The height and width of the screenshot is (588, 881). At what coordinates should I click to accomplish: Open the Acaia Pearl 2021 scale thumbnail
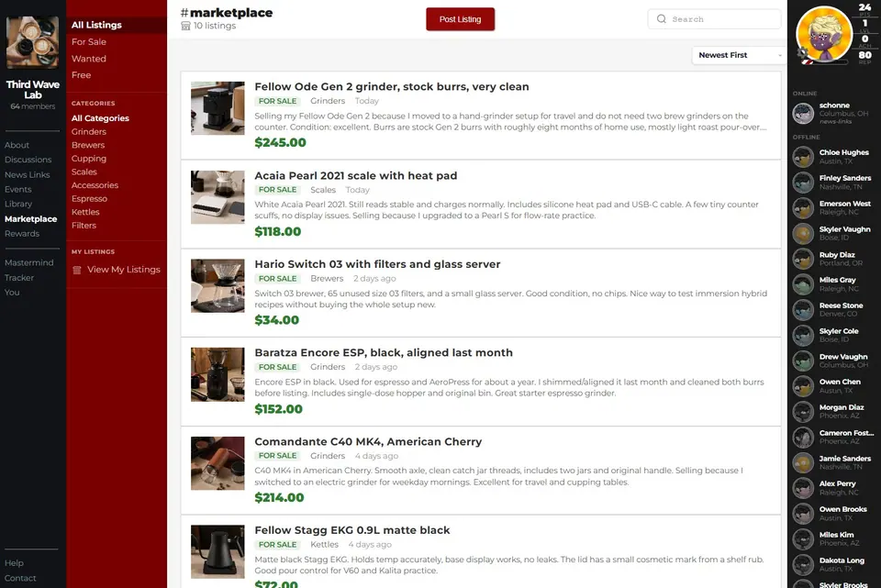[217, 197]
